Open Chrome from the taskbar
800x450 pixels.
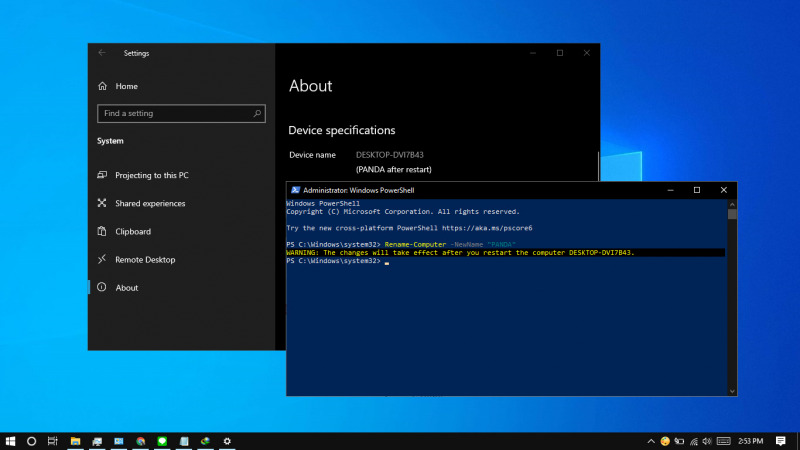point(140,441)
